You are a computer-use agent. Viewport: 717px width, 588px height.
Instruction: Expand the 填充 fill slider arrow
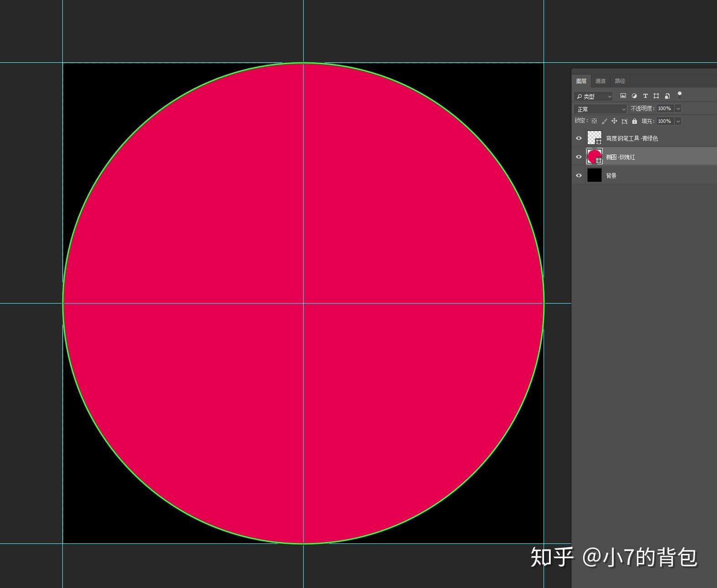678,121
